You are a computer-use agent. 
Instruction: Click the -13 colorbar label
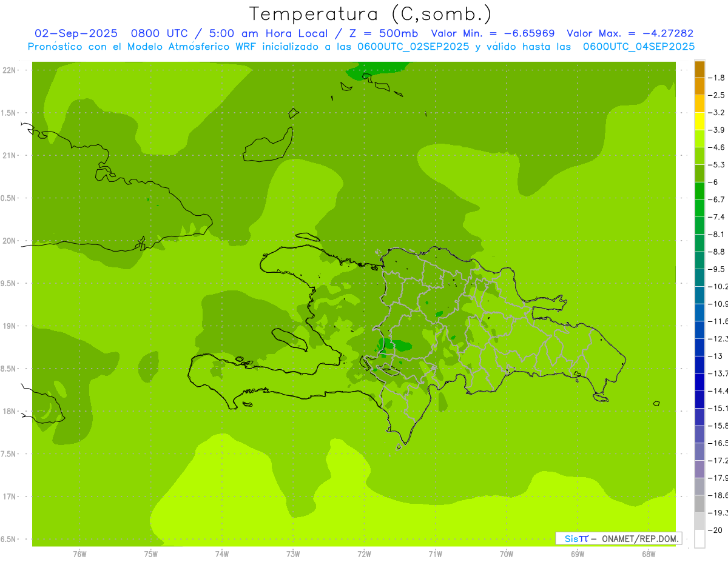tap(715, 356)
